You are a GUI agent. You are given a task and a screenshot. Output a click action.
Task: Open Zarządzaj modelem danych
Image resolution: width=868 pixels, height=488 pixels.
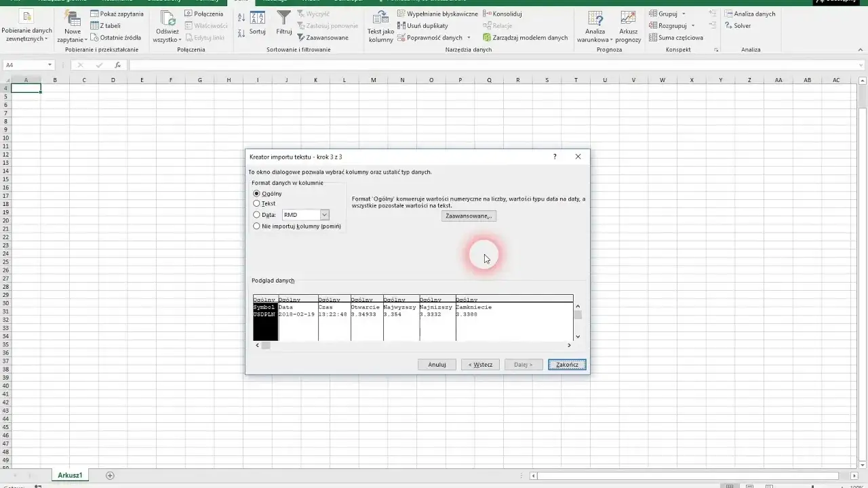pos(525,38)
